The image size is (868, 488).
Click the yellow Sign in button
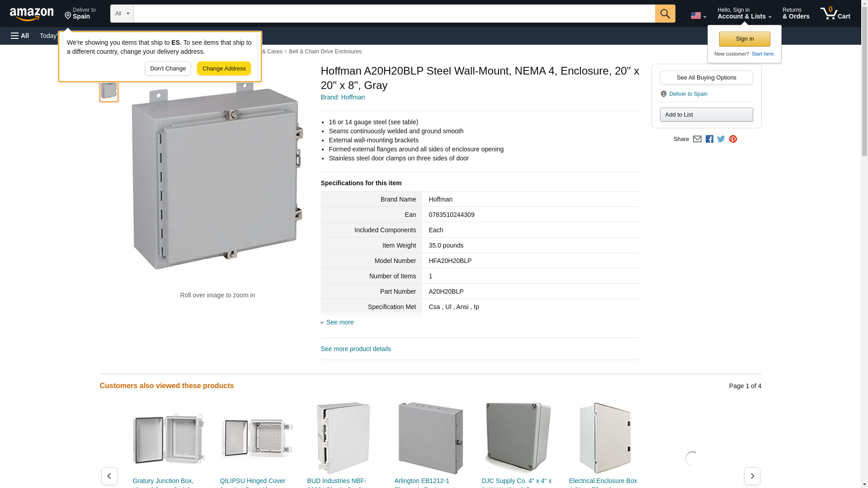coord(745,39)
